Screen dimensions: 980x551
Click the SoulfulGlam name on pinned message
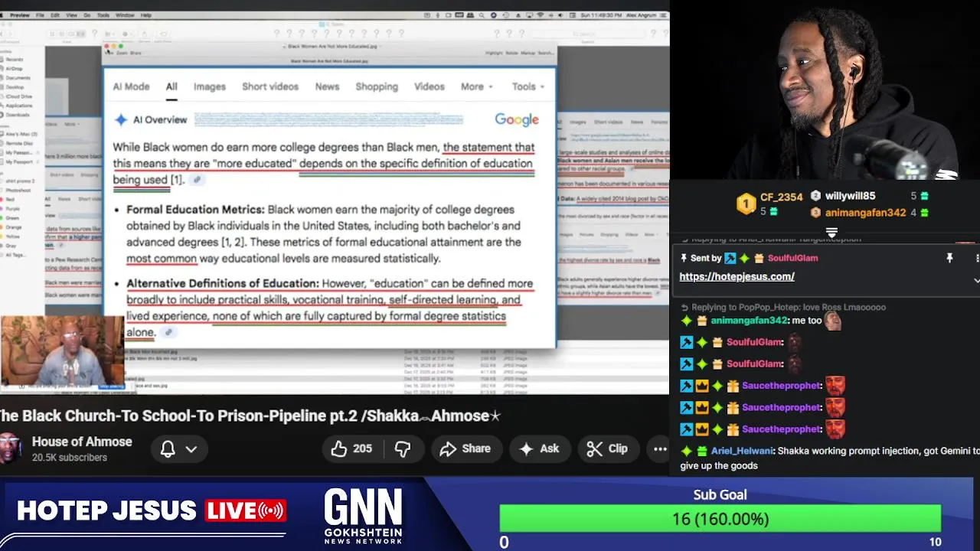pyautogui.click(x=792, y=259)
